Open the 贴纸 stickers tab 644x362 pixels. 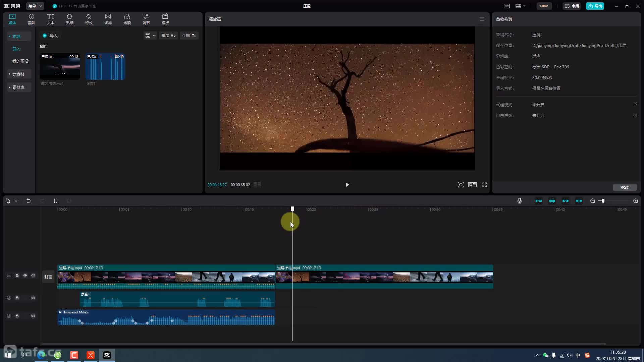click(69, 19)
